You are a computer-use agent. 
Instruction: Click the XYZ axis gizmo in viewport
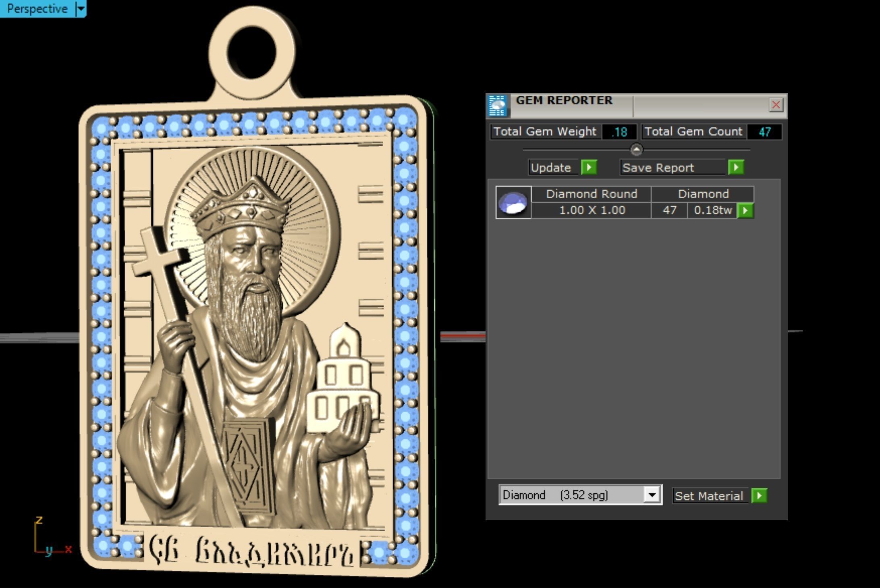tap(52, 536)
